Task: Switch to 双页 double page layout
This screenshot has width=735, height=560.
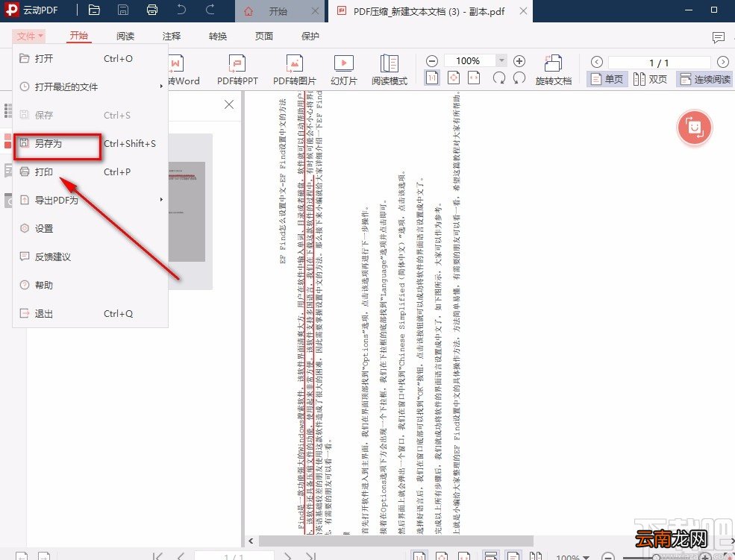Action: pos(650,79)
